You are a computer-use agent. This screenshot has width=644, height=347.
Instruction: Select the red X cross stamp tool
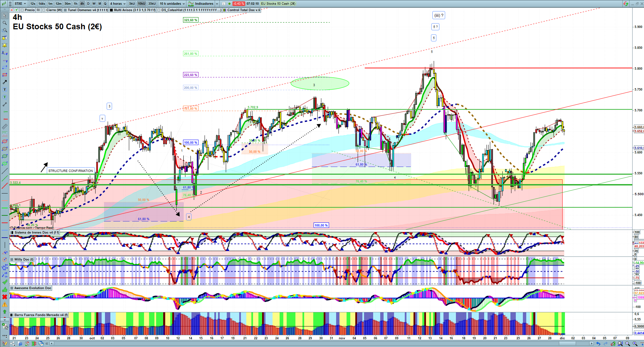(x=5, y=297)
